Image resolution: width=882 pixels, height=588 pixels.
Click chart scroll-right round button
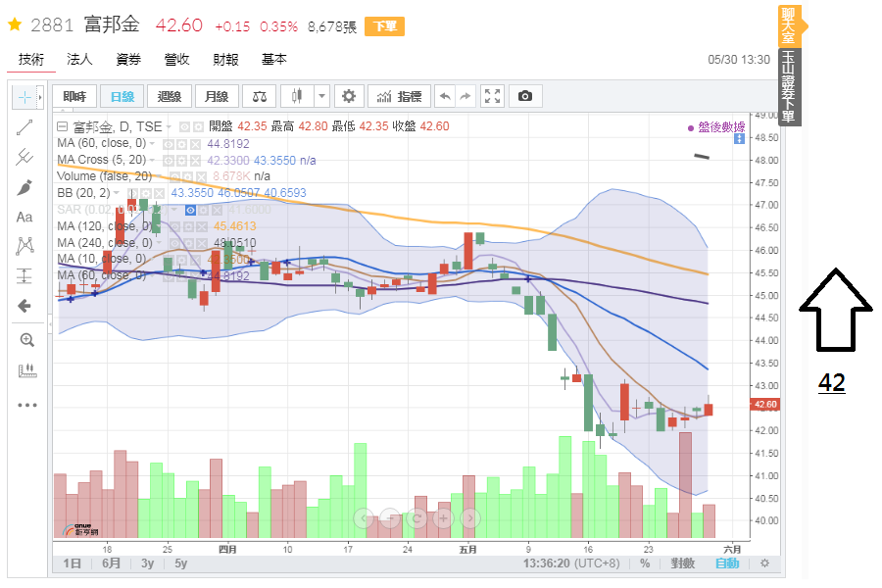coord(470,517)
